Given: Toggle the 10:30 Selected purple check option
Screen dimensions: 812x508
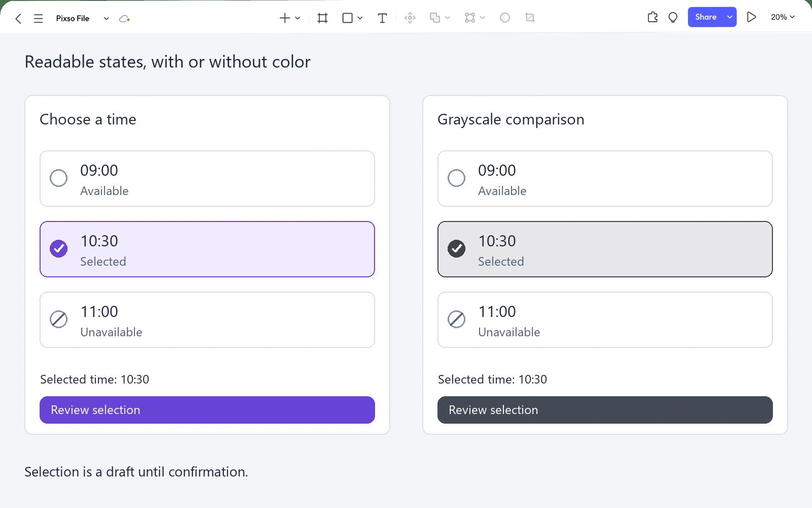Looking at the screenshot, I should (207, 249).
